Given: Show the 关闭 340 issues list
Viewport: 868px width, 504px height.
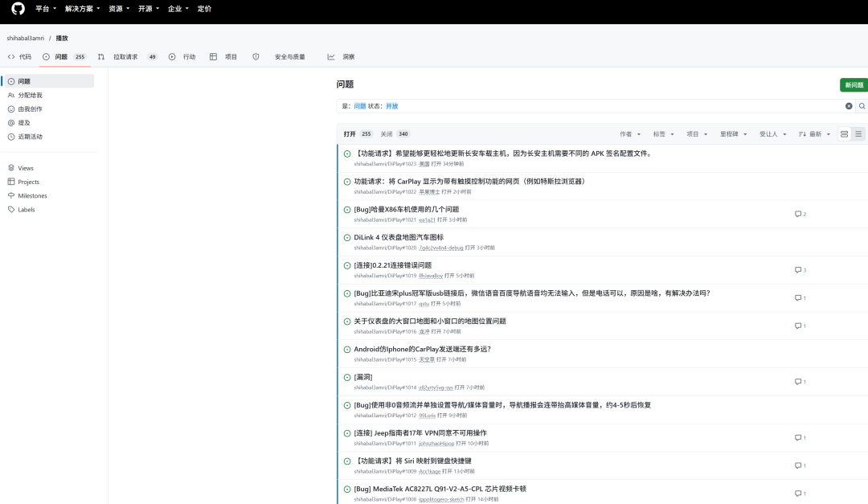Looking at the screenshot, I should click(395, 134).
